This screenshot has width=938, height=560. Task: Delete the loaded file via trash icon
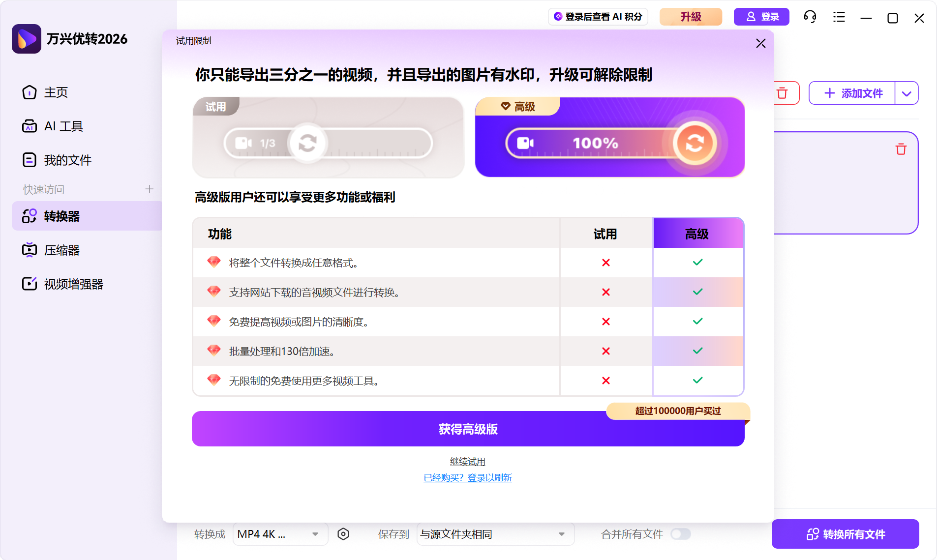900,149
